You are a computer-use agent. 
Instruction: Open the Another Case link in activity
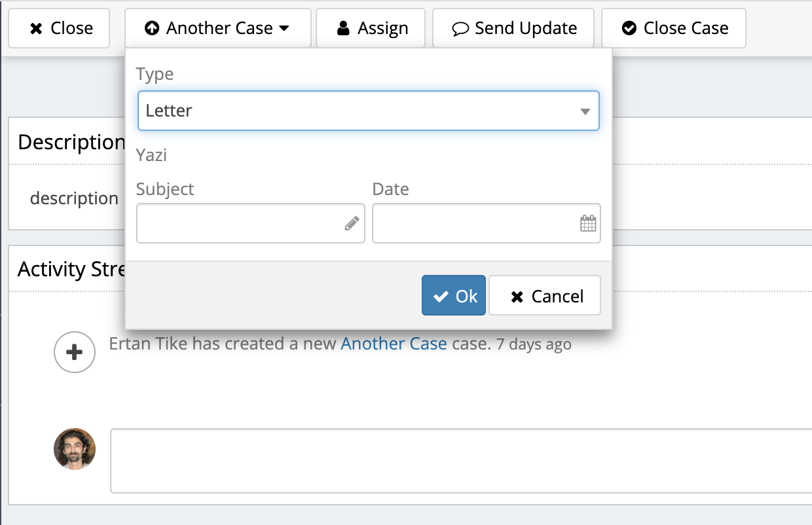pyautogui.click(x=394, y=344)
